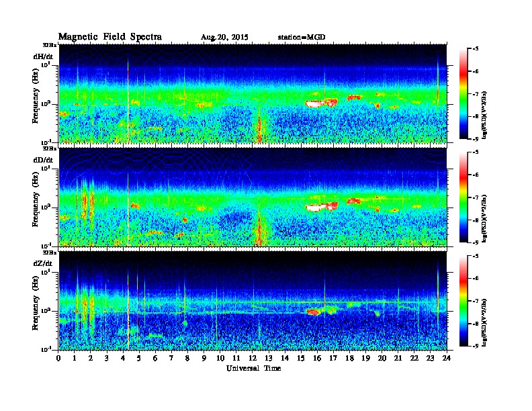Click the "4" hour tick label
Screen dimensions: 532x411
coord(123,359)
